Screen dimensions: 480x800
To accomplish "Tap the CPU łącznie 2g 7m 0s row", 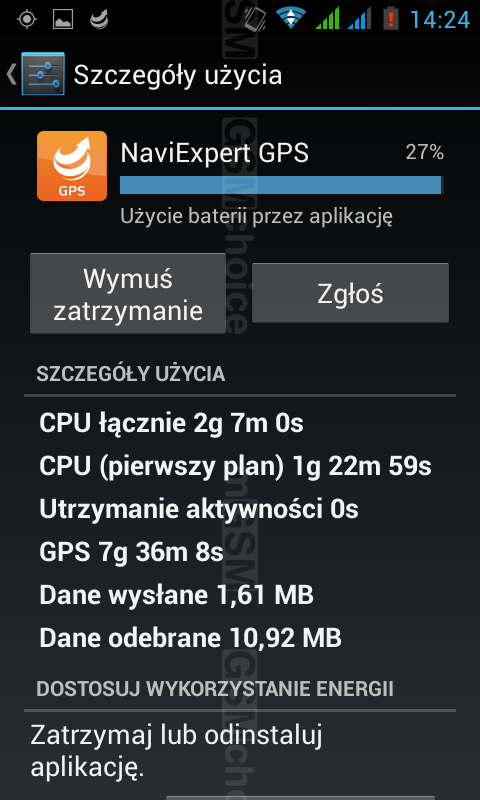I will point(171,423).
